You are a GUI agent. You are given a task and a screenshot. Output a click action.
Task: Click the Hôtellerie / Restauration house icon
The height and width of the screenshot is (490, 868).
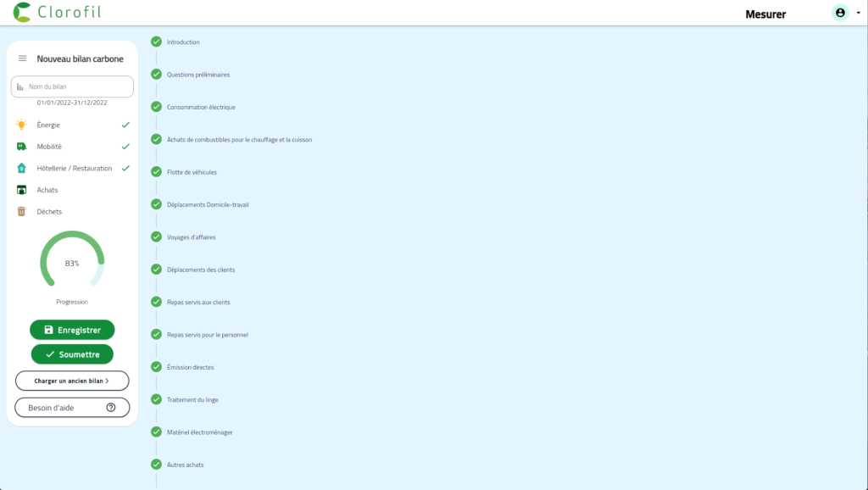point(21,168)
